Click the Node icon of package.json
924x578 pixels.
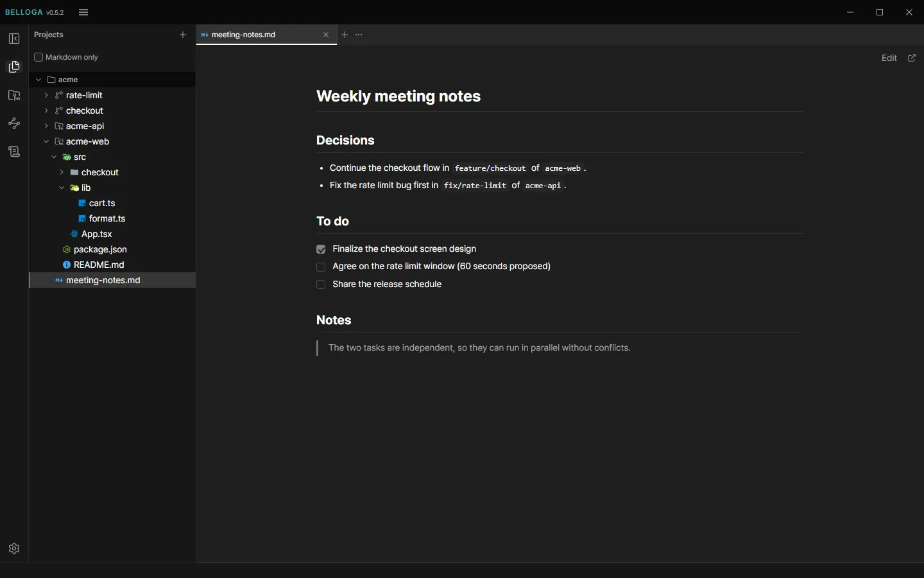point(67,249)
